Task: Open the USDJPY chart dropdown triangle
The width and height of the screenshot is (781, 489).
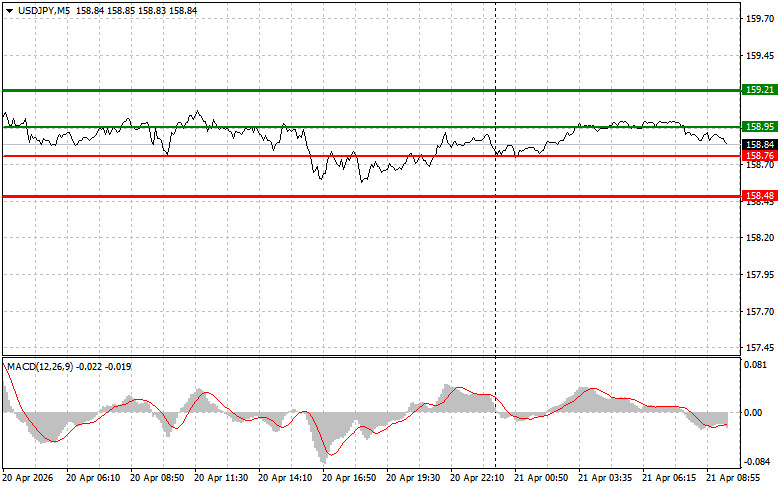Action: [9, 10]
